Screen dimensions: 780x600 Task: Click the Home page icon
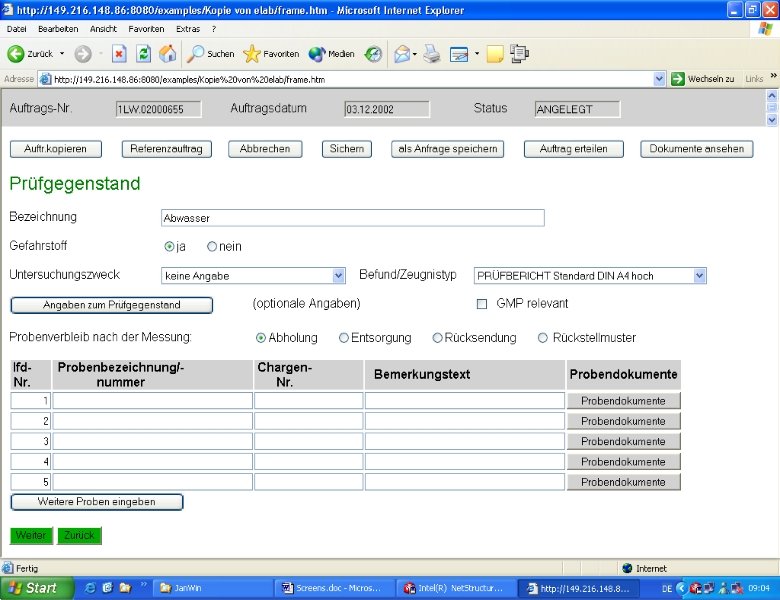pyautogui.click(x=168, y=54)
